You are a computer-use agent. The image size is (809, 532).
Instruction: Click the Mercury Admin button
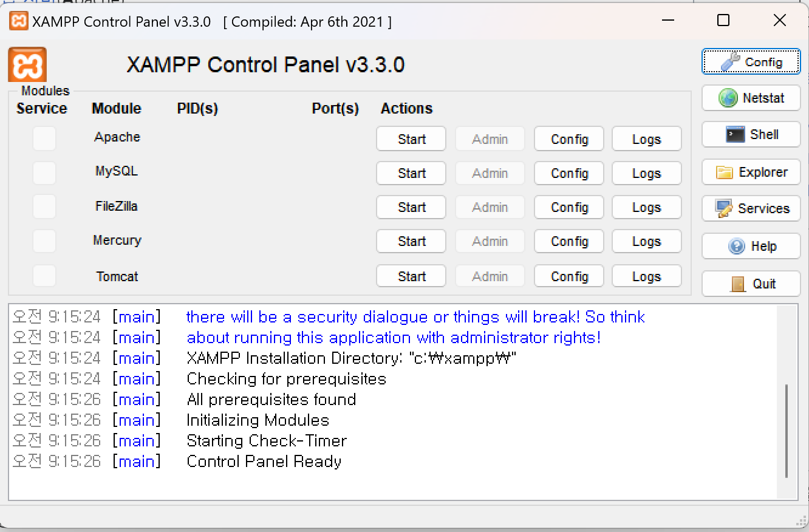[x=490, y=241]
